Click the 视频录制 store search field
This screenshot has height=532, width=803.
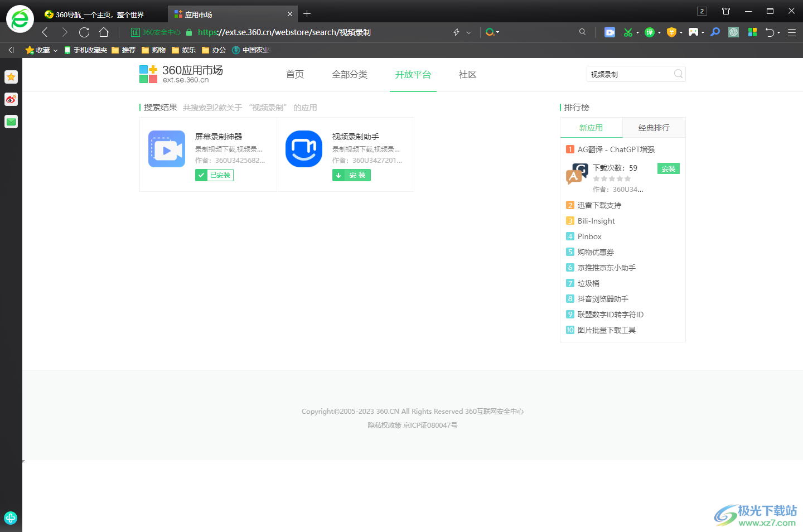pyautogui.click(x=630, y=74)
